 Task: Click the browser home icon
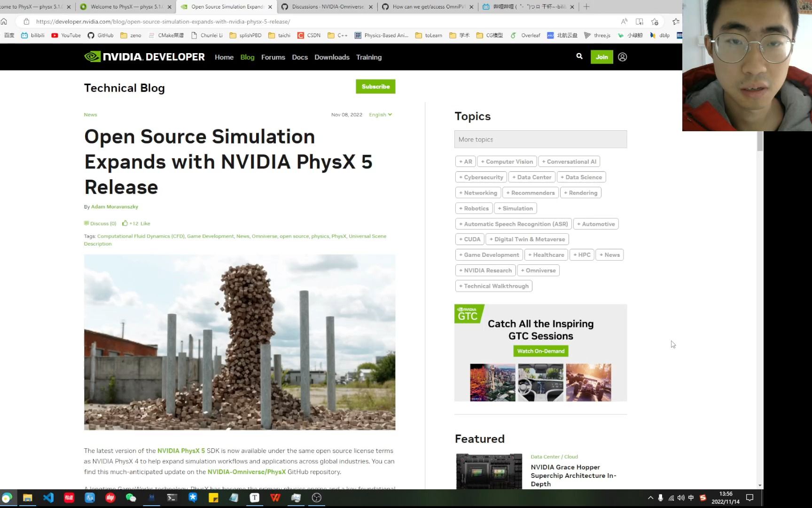4,22
